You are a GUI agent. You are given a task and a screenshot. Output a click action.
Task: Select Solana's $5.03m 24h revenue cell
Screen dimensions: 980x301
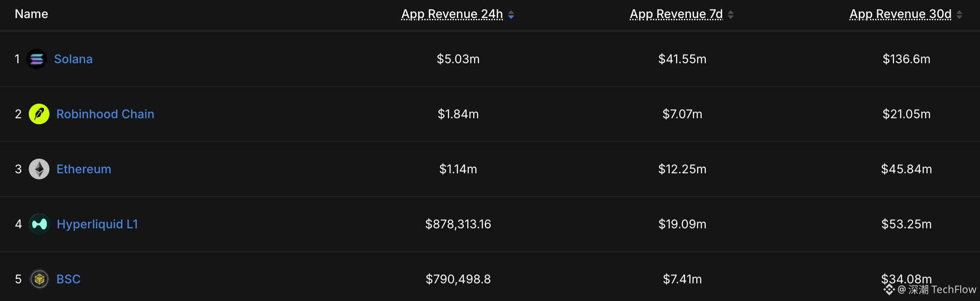[x=458, y=59]
